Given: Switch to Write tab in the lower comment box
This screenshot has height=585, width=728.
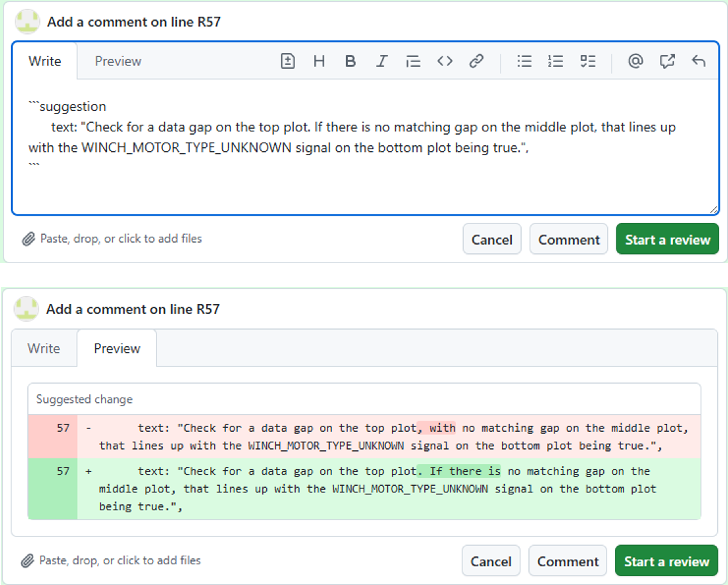Looking at the screenshot, I should [x=44, y=348].
